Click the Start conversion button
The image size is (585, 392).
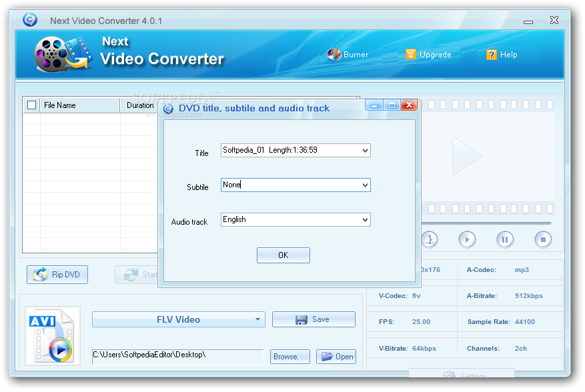tap(137, 275)
